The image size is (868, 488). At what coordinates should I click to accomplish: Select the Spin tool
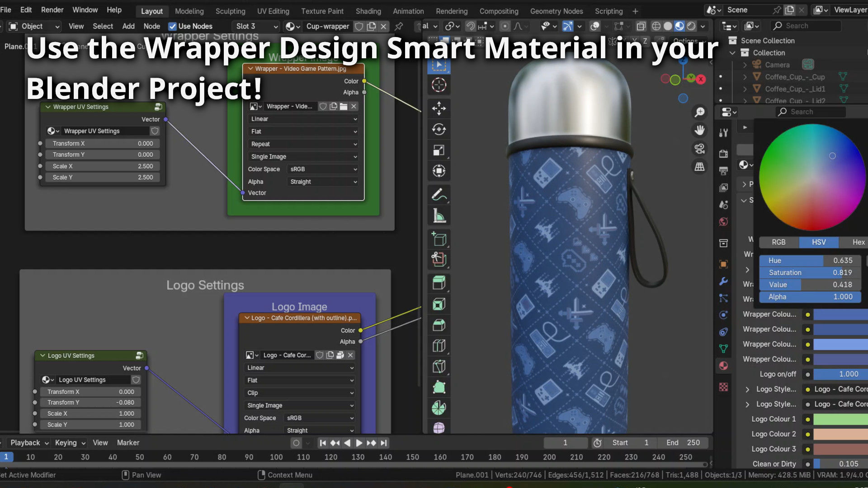[x=439, y=408]
